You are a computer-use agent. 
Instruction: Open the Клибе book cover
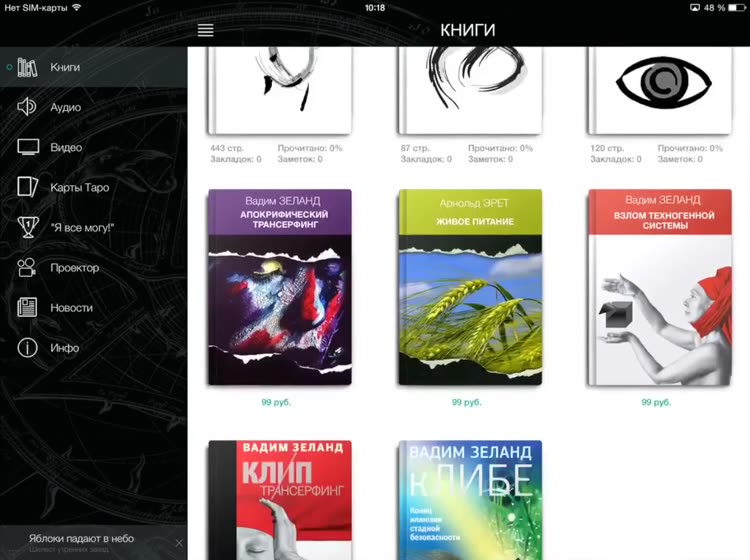click(x=470, y=500)
